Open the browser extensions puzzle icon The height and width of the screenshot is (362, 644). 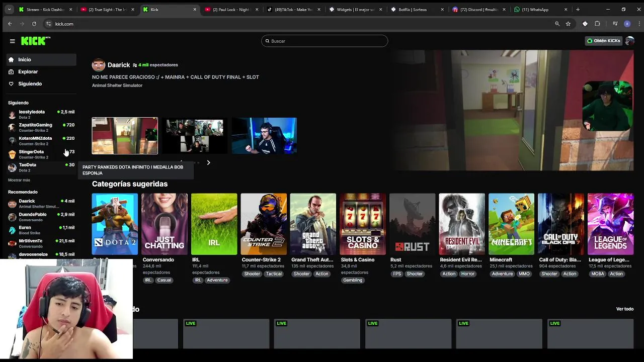[597, 24]
